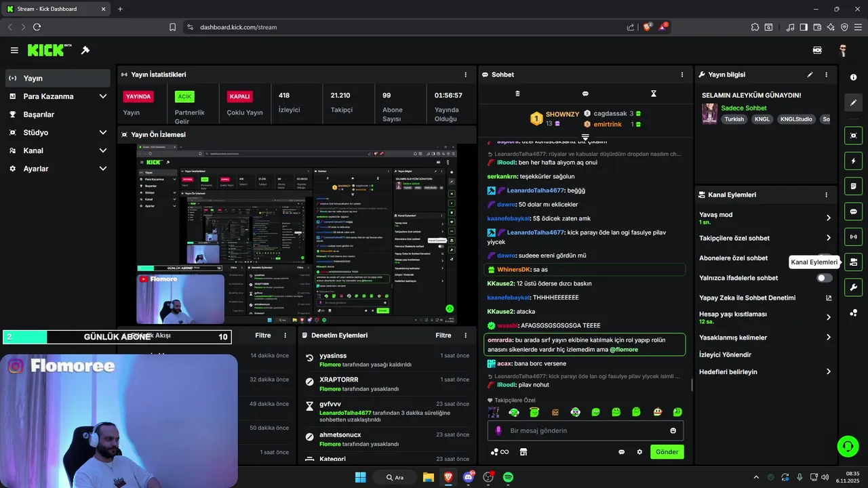Click into the Bir mesaj gönderin field
The height and width of the screenshot is (488, 868).
(585, 430)
